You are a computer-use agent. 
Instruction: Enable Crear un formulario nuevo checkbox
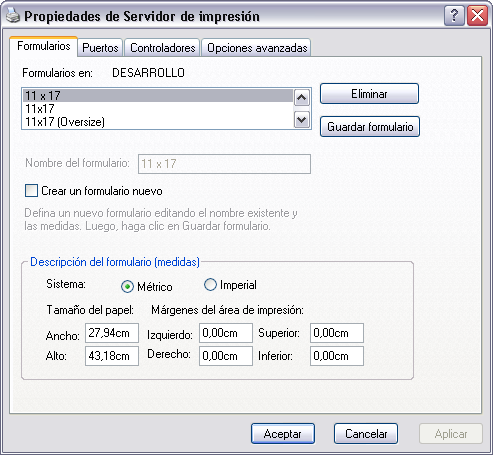31,191
